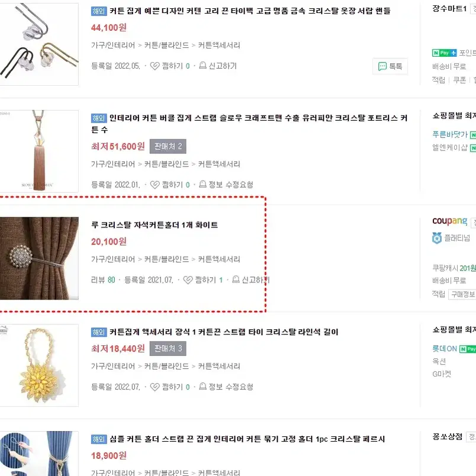Open the 구매정보 box under coupang
The height and width of the screenshot is (476, 476).
click(462, 294)
